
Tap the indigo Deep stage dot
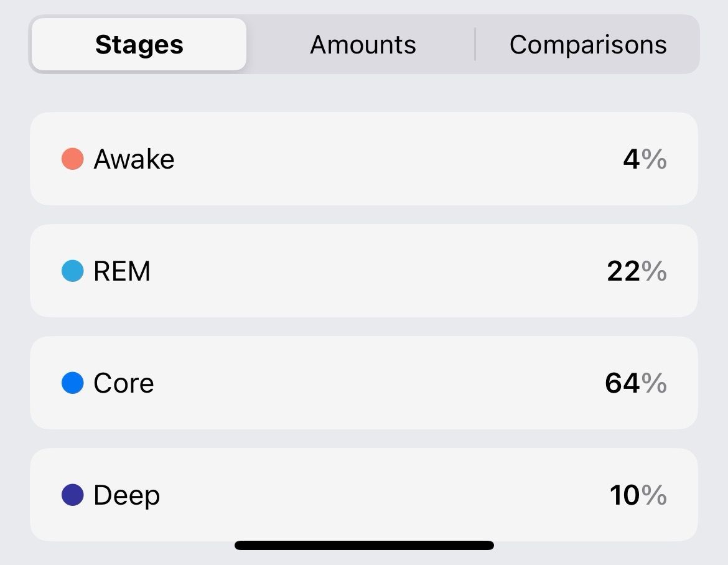tap(72, 495)
